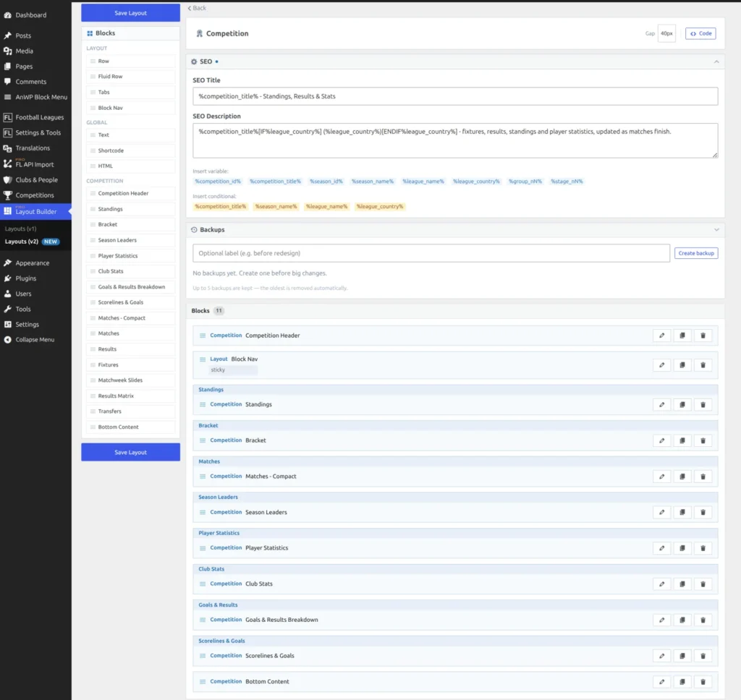Grab the Club Stats block drag handle
The height and width of the screenshot is (700, 741).
[x=203, y=584]
